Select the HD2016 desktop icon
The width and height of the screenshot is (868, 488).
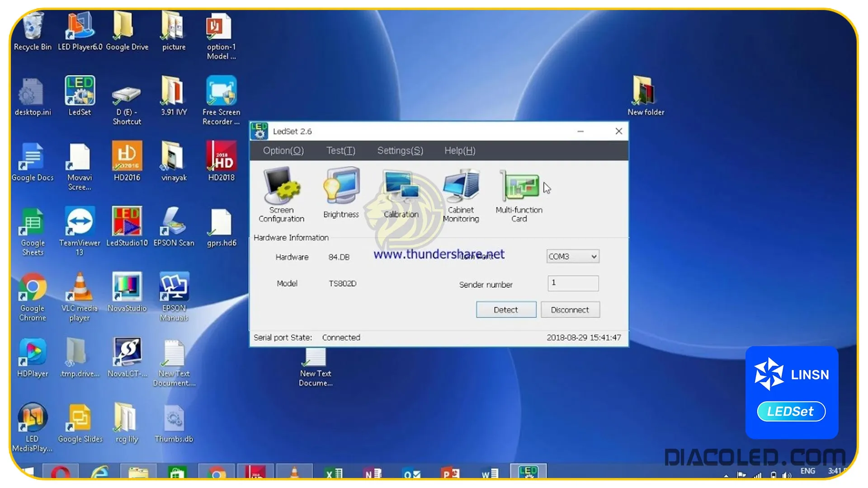click(x=127, y=162)
